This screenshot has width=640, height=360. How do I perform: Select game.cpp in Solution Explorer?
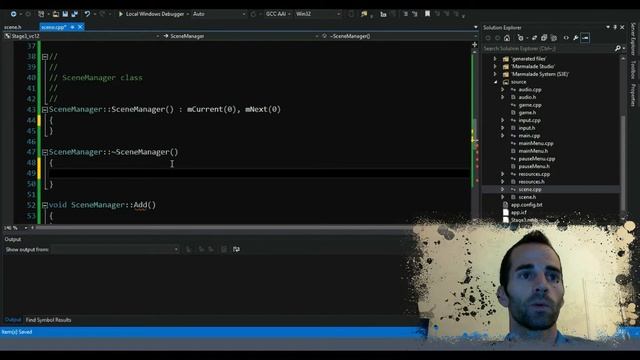(x=530, y=105)
